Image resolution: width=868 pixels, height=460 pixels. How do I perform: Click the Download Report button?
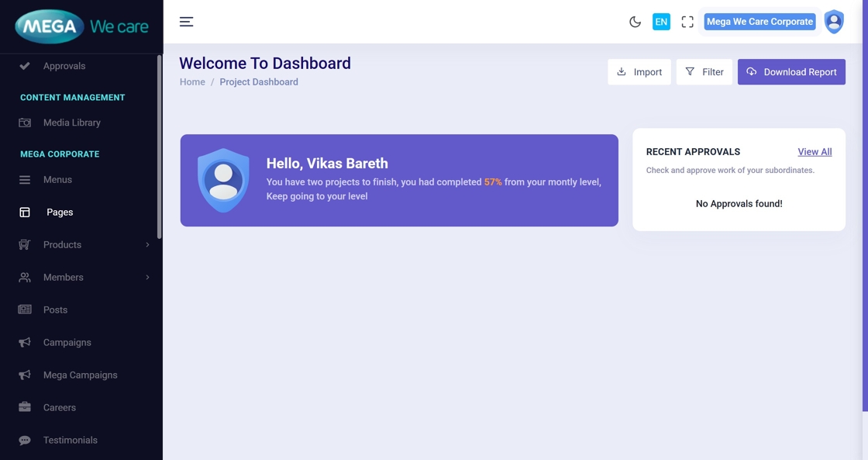pyautogui.click(x=791, y=72)
